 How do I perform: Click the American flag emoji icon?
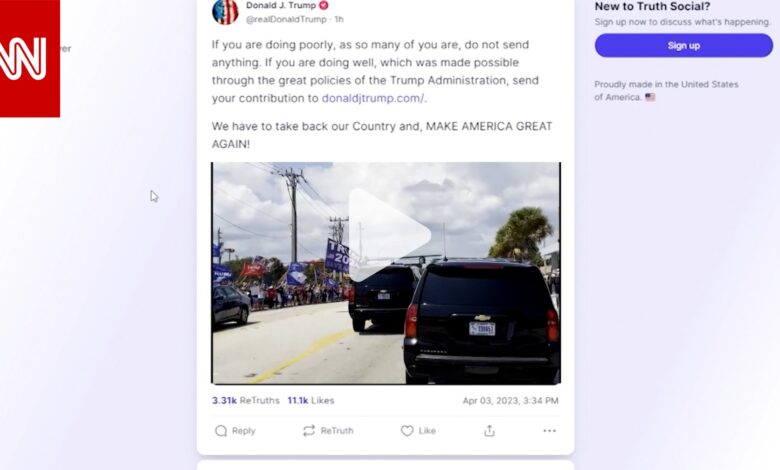tap(650, 97)
